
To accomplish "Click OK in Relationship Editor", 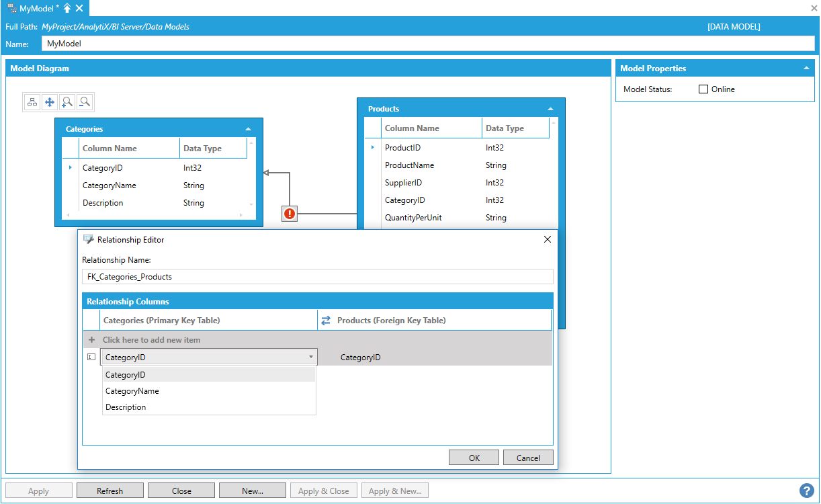I will (474, 458).
